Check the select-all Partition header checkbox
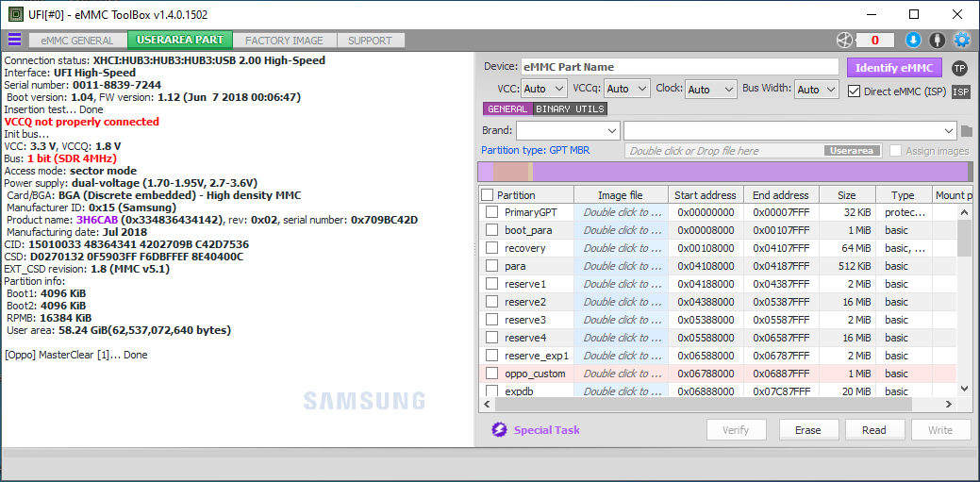Image resolution: width=980 pixels, height=482 pixels. click(488, 195)
